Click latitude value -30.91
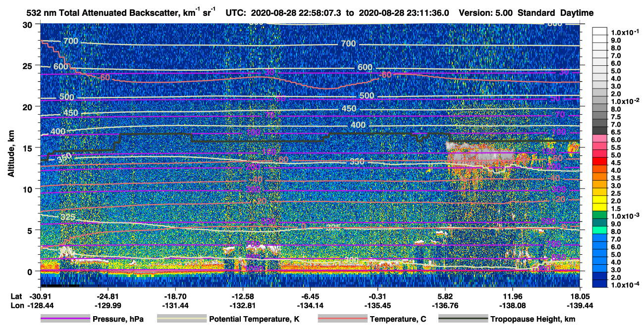Screen dimensions: 644x330 click(40, 296)
